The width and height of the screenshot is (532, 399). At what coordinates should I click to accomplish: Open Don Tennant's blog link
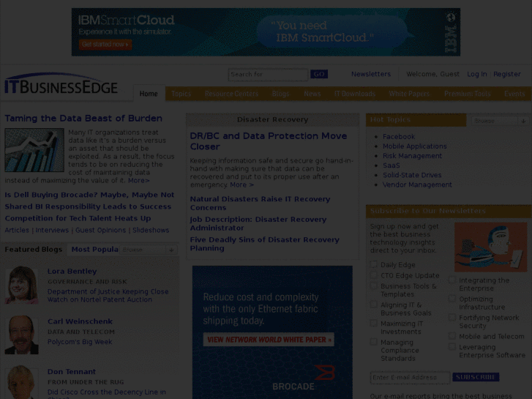[x=72, y=371]
